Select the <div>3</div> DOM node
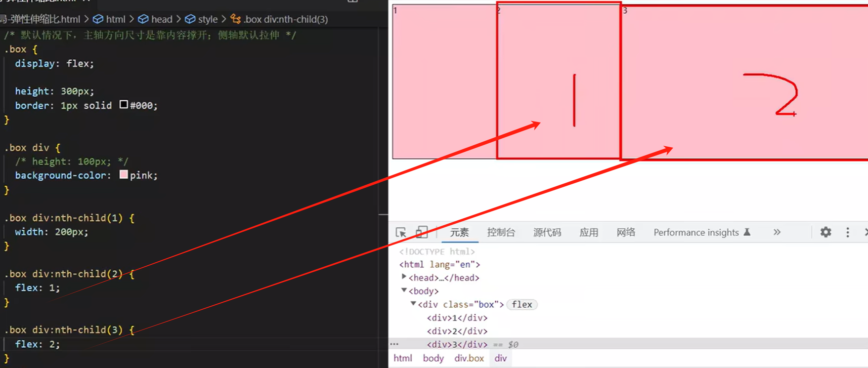The image size is (868, 368). (457, 344)
